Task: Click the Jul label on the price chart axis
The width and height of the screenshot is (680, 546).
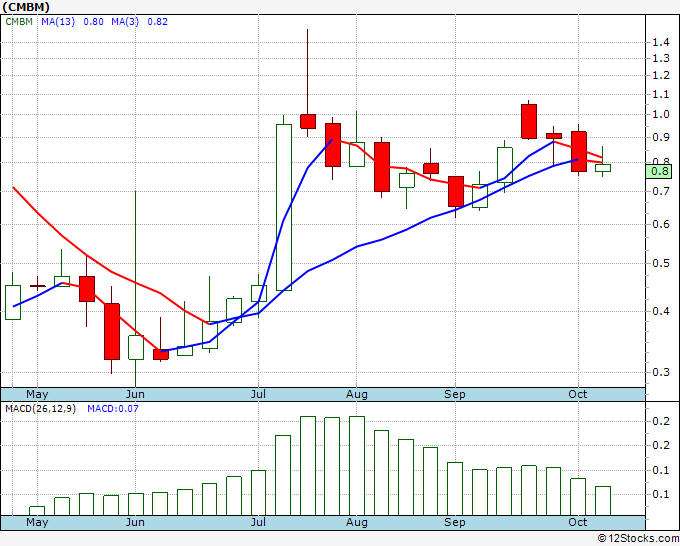Action: 259,394
